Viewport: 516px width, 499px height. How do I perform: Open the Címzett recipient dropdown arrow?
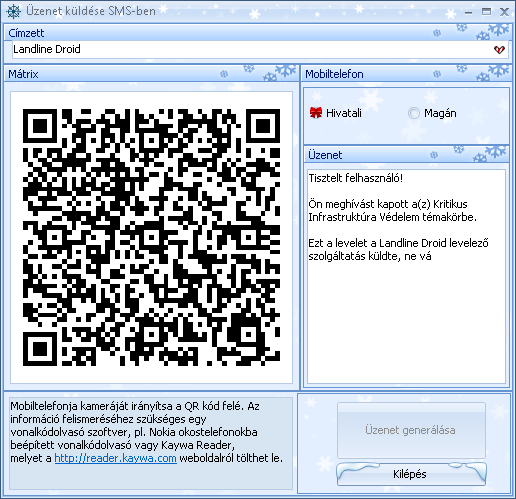[x=499, y=50]
